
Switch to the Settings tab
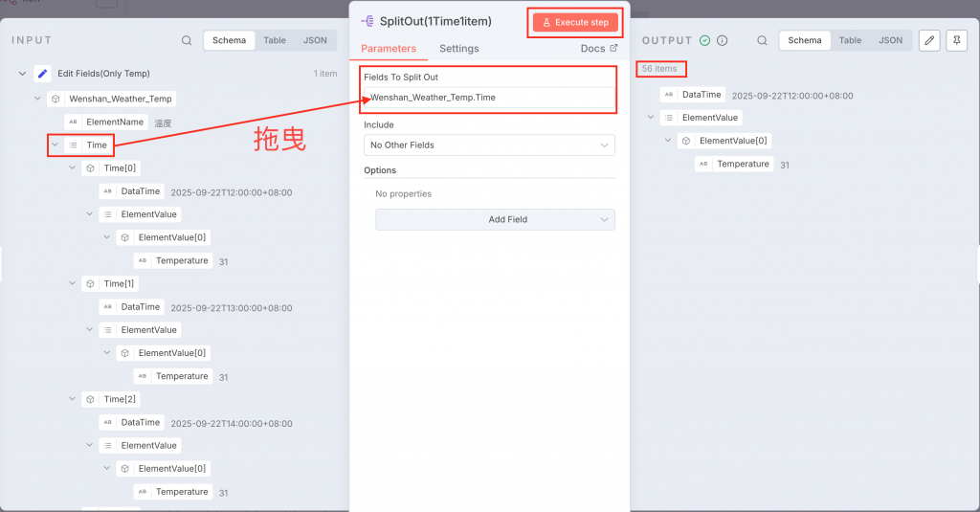click(458, 48)
